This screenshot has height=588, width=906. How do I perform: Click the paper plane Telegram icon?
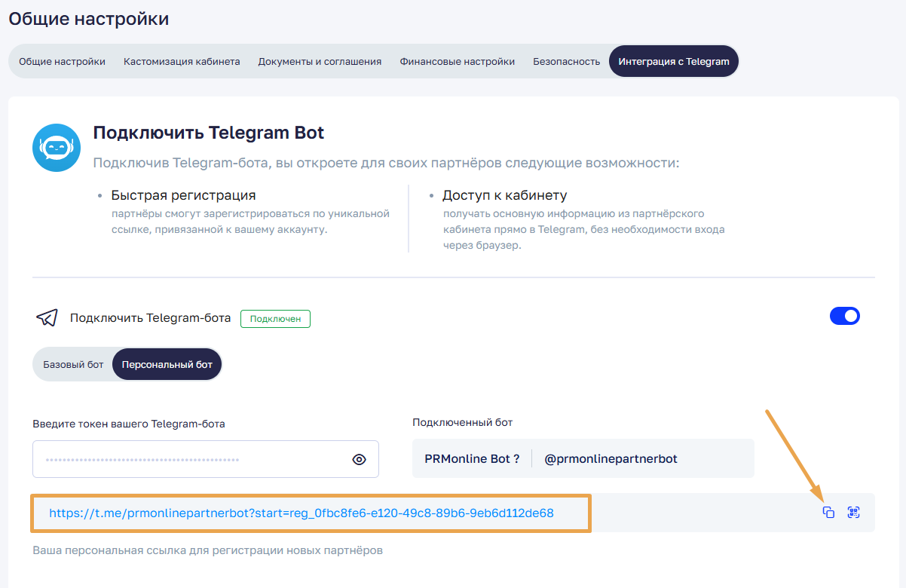click(x=47, y=318)
